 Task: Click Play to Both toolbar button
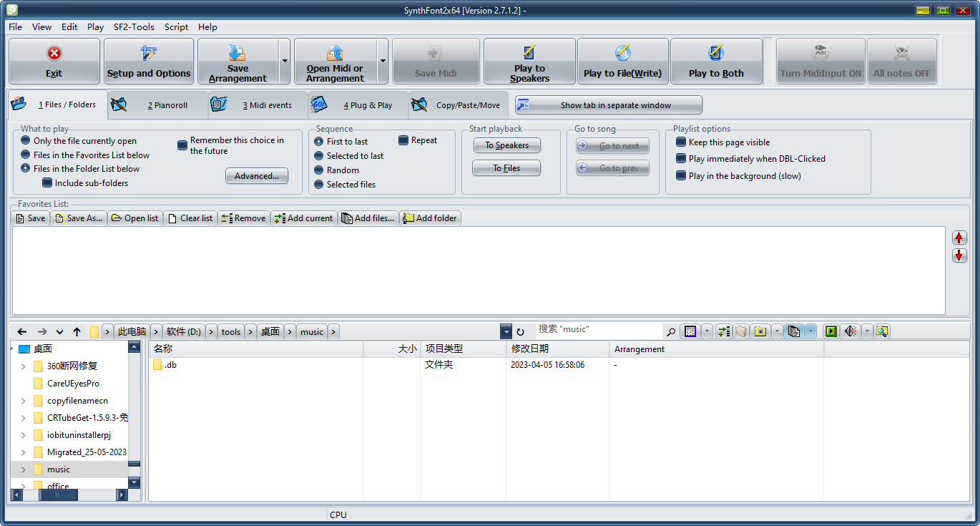pyautogui.click(x=716, y=62)
